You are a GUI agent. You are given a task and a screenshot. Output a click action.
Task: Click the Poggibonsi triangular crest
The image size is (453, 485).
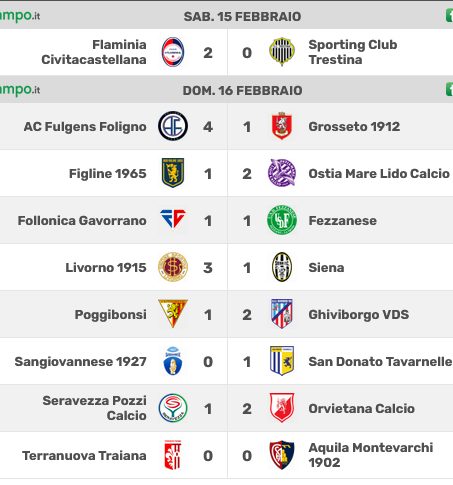pyautogui.click(x=173, y=313)
